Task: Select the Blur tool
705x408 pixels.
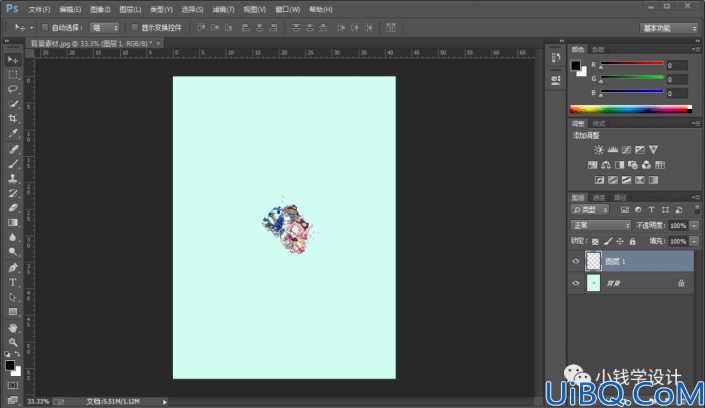Action: [13, 238]
